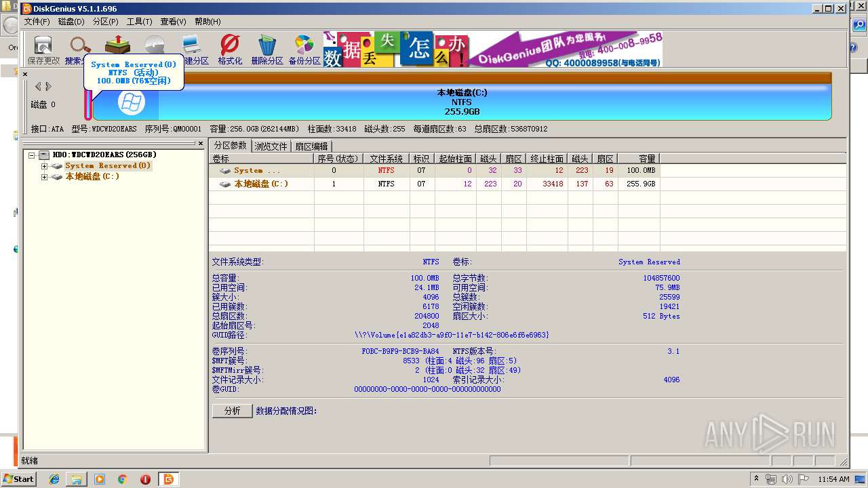Click the GUID path volume value
Image resolution: width=868 pixels, height=488 pixels.
(x=452, y=335)
